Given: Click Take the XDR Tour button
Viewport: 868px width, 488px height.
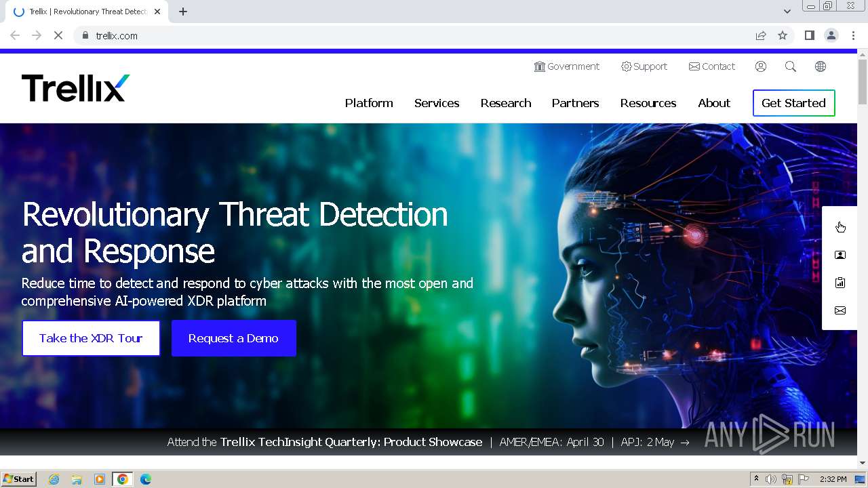Looking at the screenshot, I should 91,338.
